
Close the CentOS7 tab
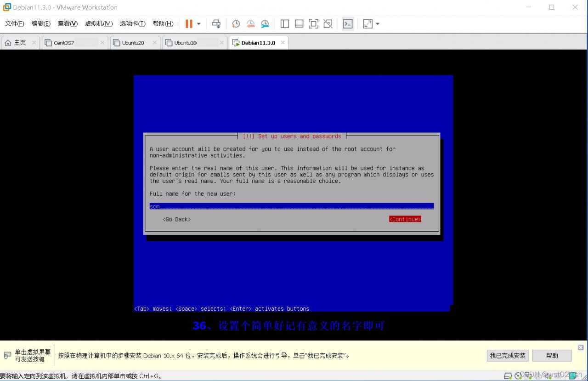(x=102, y=43)
